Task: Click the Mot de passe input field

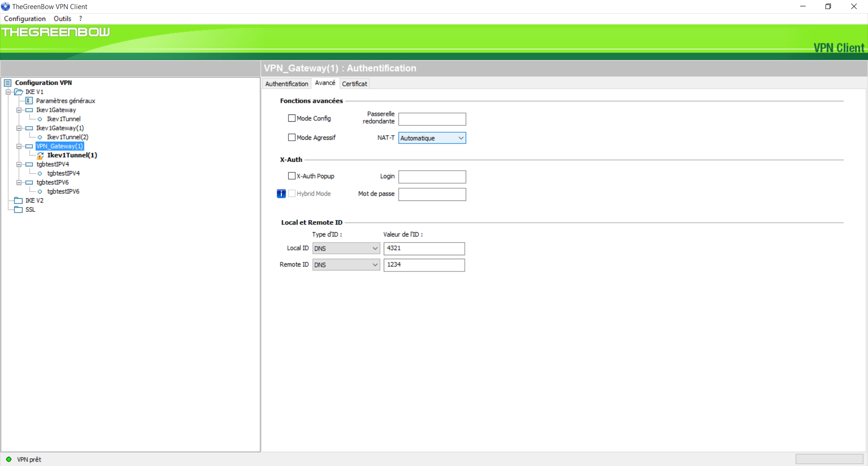Action: tap(432, 194)
